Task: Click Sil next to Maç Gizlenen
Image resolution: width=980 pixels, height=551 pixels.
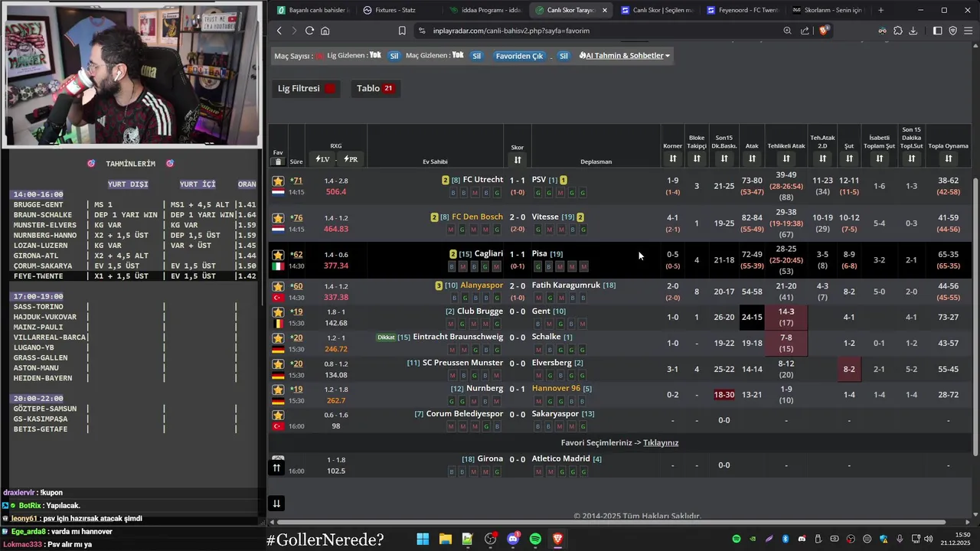Action: coord(476,56)
